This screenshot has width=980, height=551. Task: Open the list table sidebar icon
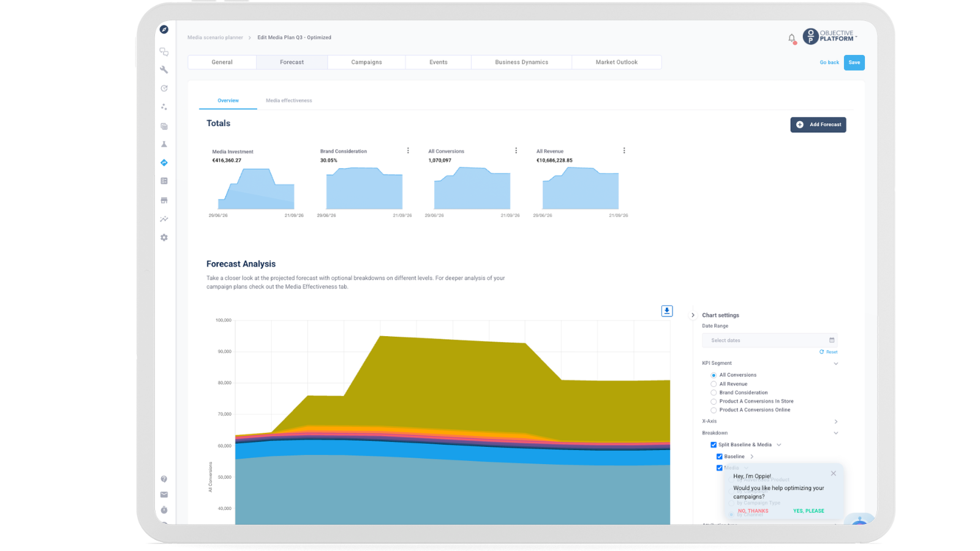coord(164,181)
